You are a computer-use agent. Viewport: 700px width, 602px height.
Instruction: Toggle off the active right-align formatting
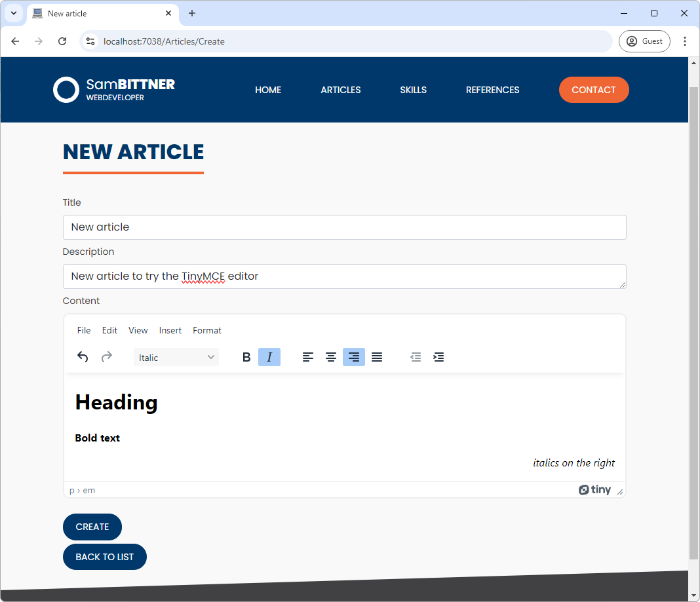point(354,357)
